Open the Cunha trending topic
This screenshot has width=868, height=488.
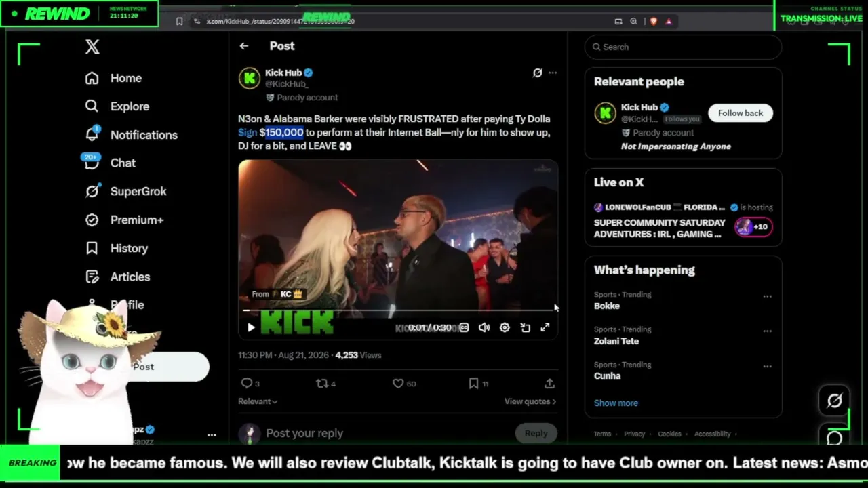tap(608, 375)
